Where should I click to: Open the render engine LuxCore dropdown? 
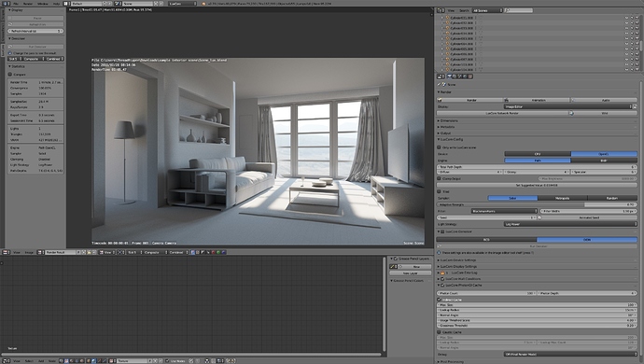coord(183,4)
